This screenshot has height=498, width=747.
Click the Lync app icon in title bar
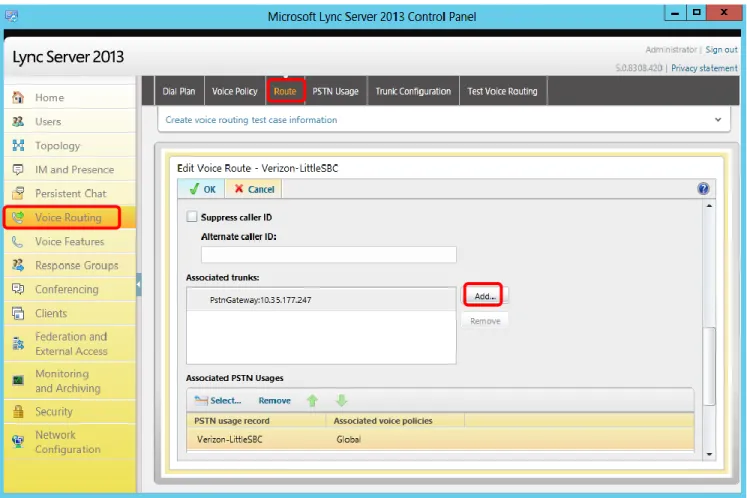point(11,16)
